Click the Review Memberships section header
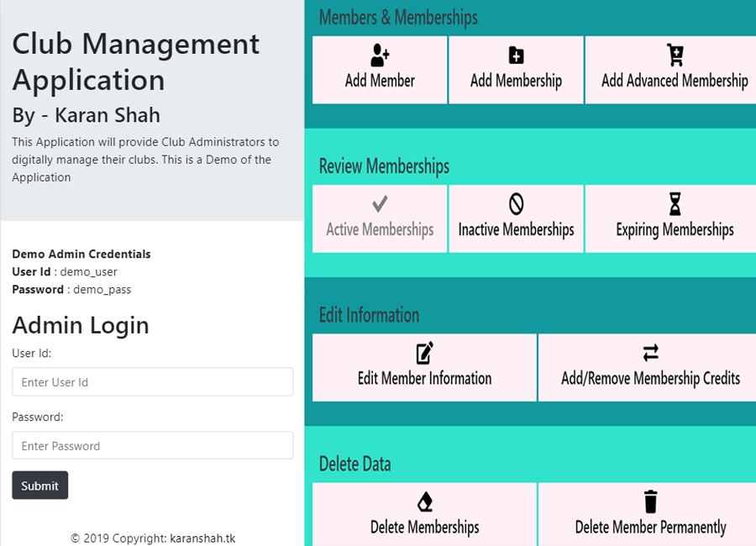 coord(383,166)
